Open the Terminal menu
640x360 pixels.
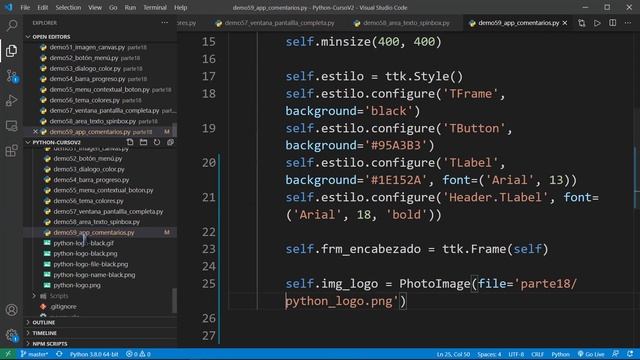[x=155, y=7]
